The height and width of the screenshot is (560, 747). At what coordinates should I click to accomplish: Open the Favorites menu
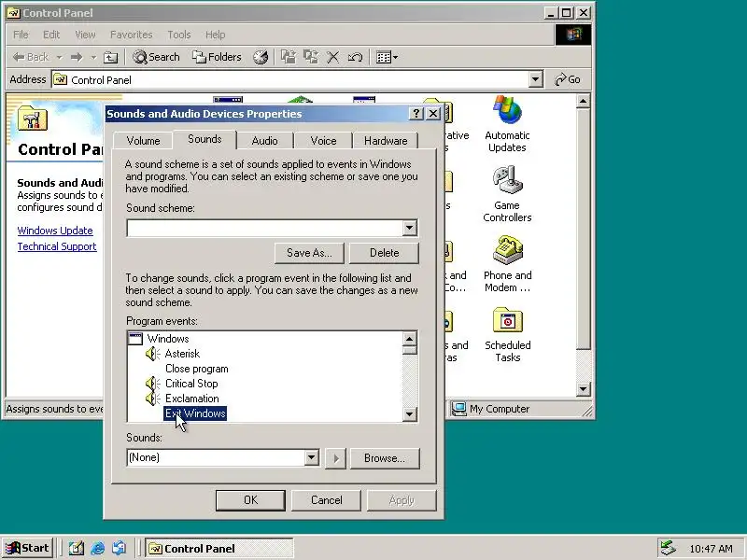click(131, 35)
